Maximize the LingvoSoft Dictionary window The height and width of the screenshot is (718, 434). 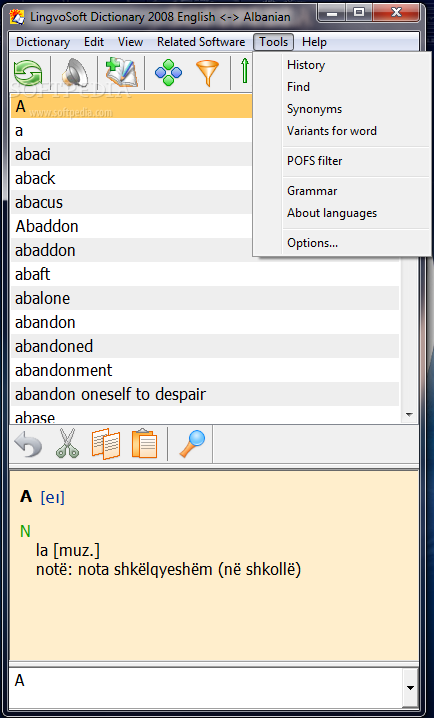(360, 13)
